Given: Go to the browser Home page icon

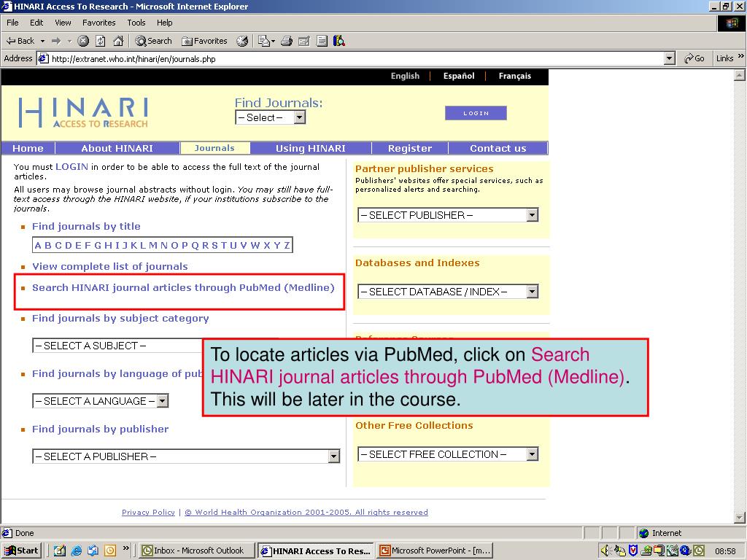Looking at the screenshot, I should click(118, 41).
